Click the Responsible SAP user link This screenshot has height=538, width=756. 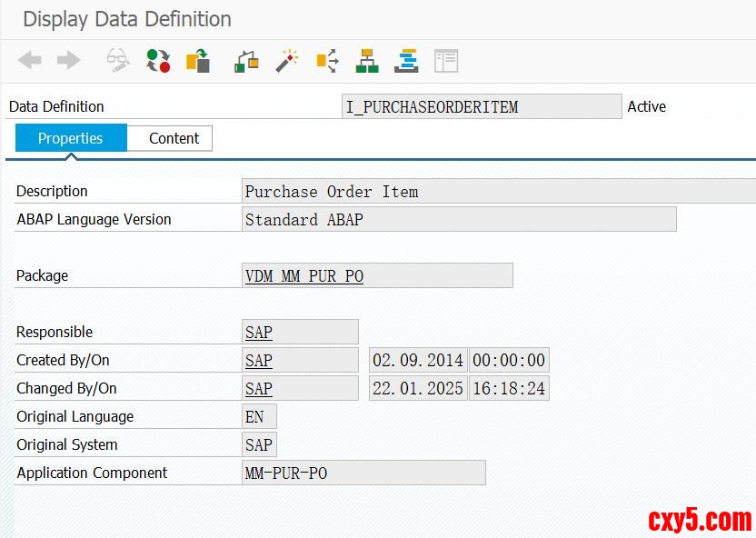259,333
